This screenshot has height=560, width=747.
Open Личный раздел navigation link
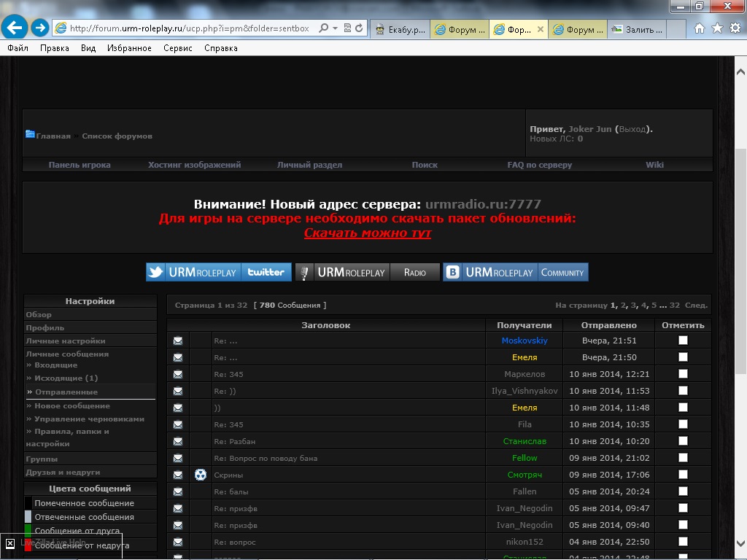pyautogui.click(x=309, y=165)
